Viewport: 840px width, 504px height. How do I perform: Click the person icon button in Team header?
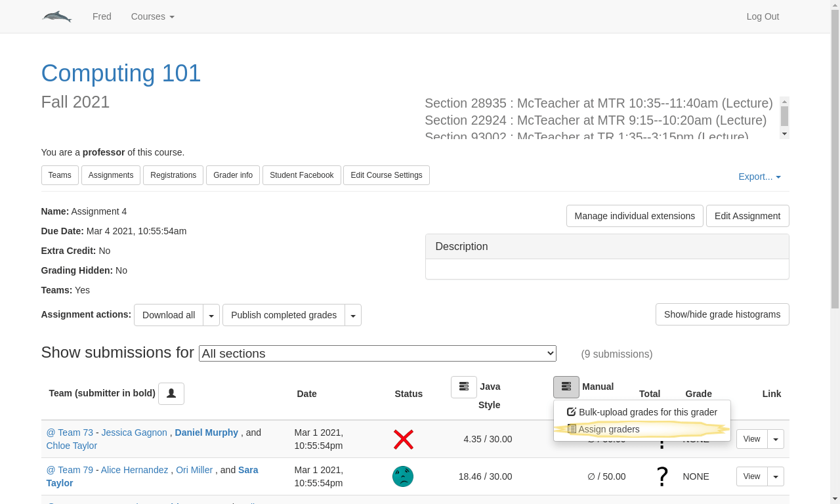pos(171,394)
